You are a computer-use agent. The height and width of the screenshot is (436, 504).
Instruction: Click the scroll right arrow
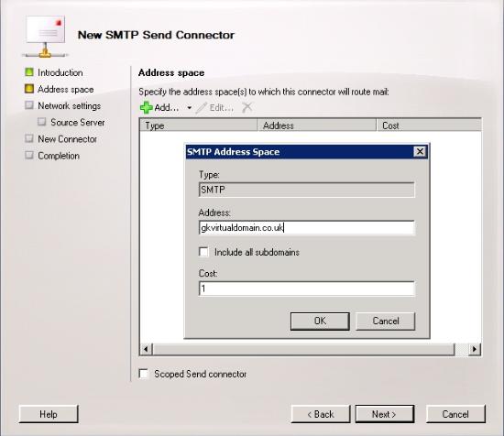click(475, 349)
